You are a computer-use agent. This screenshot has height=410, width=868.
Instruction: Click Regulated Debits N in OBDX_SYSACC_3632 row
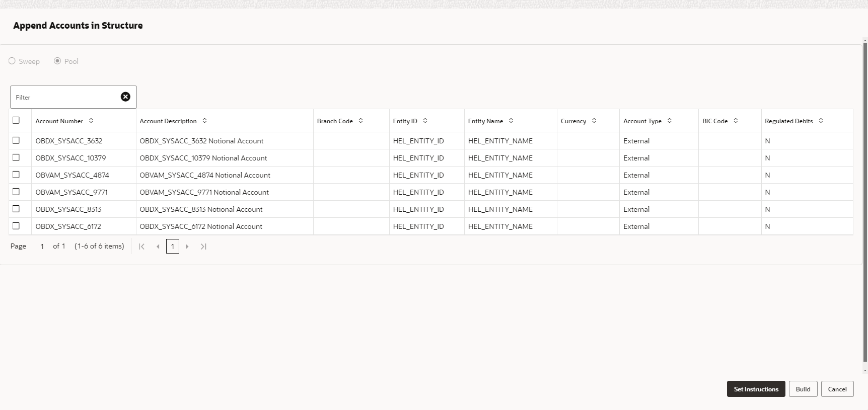(x=767, y=141)
